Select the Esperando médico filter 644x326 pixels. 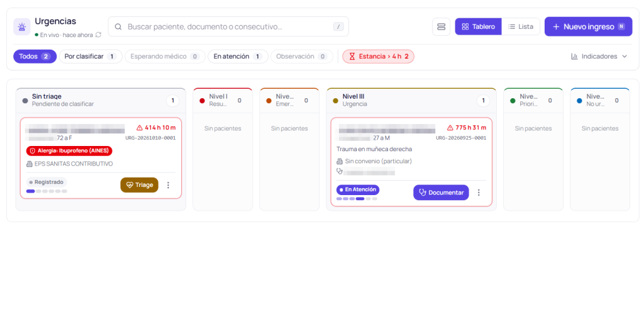(x=165, y=56)
